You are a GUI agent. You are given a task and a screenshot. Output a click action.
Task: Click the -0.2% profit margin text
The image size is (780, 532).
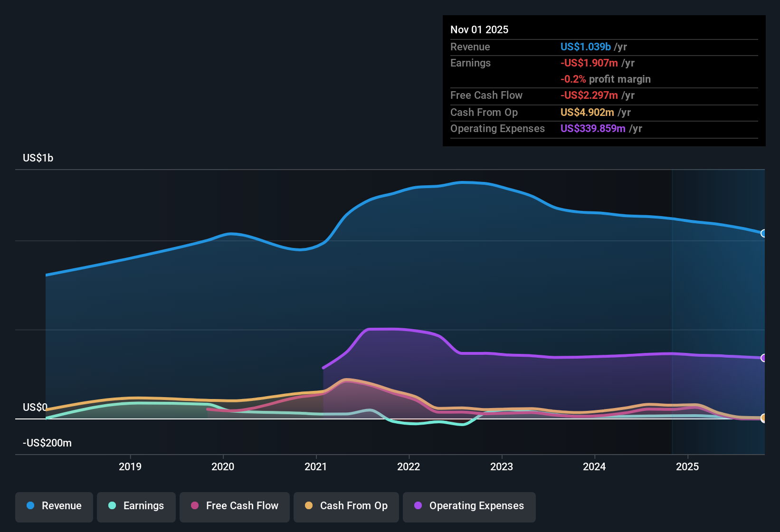[x=606, y=79]
